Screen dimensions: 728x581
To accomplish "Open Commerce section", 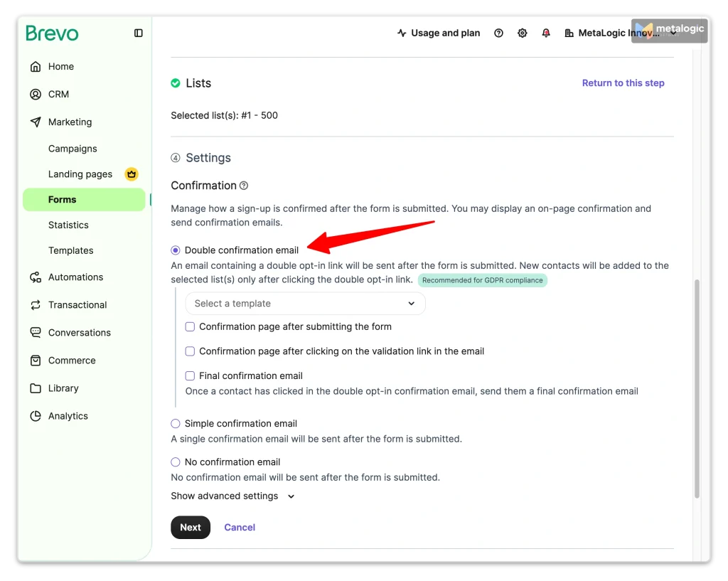I will 72,361.
